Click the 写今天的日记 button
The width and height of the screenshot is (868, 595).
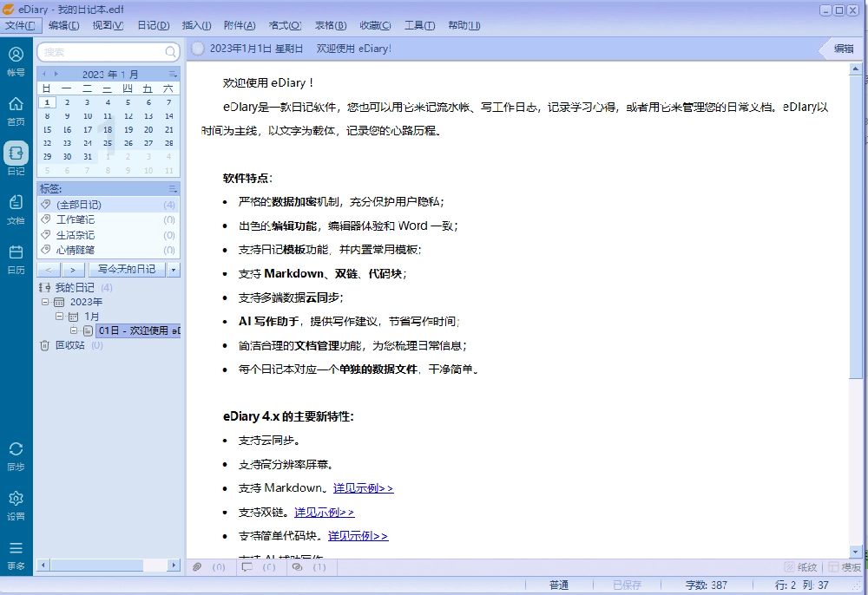click(127, 269)
